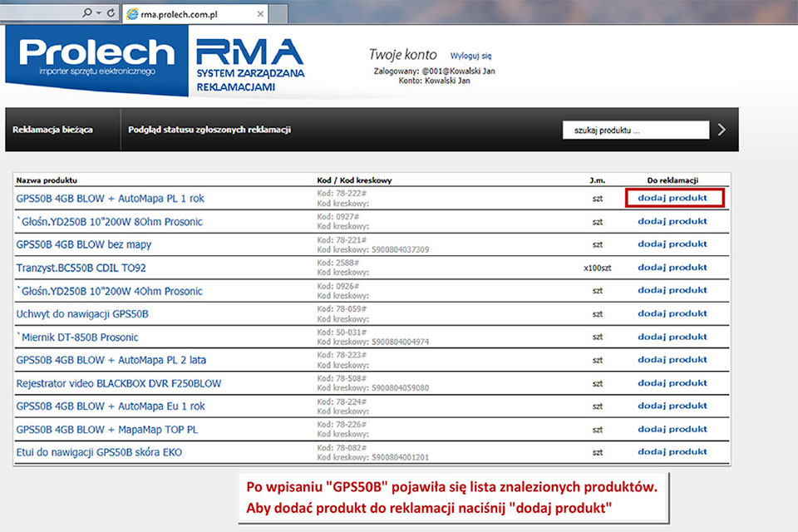Image resolution: width=798 pixels, height=532 pixels.
Task: Click the RMA system logo
Action: pyautogui.click(x=250, y=65)
